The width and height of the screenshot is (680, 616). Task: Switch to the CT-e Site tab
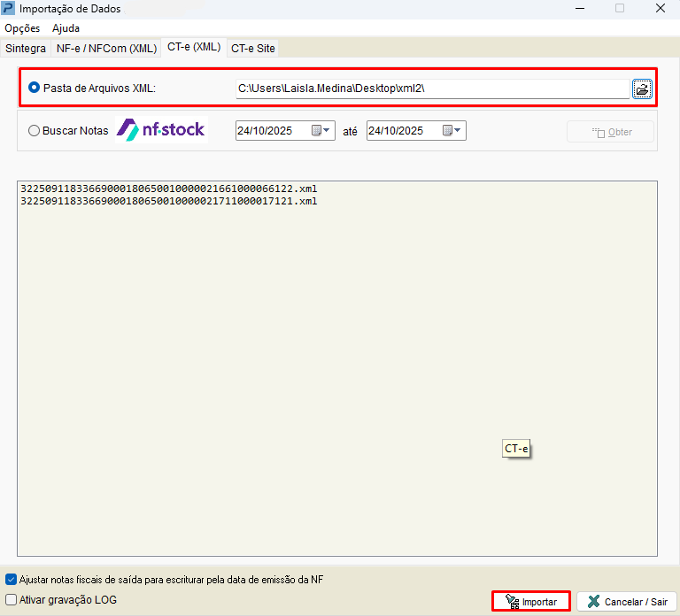point(253,48)
